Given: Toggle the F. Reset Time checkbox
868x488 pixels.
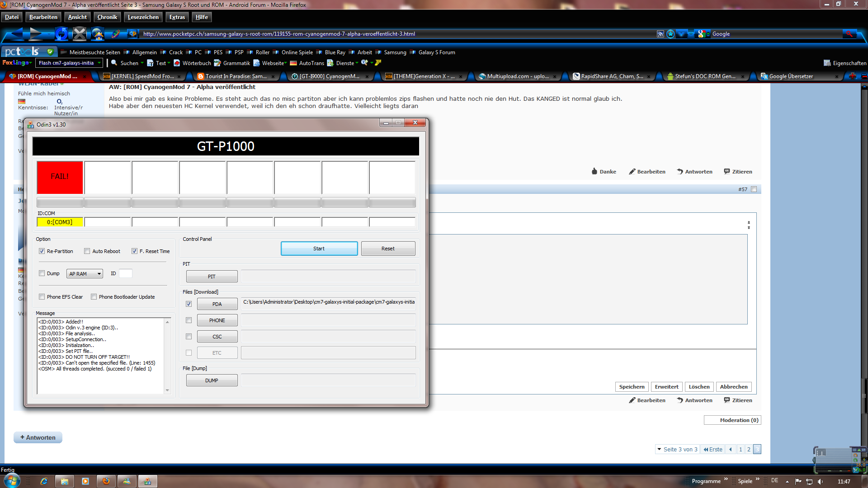Looking at the screenshot, I should point(134,251).
